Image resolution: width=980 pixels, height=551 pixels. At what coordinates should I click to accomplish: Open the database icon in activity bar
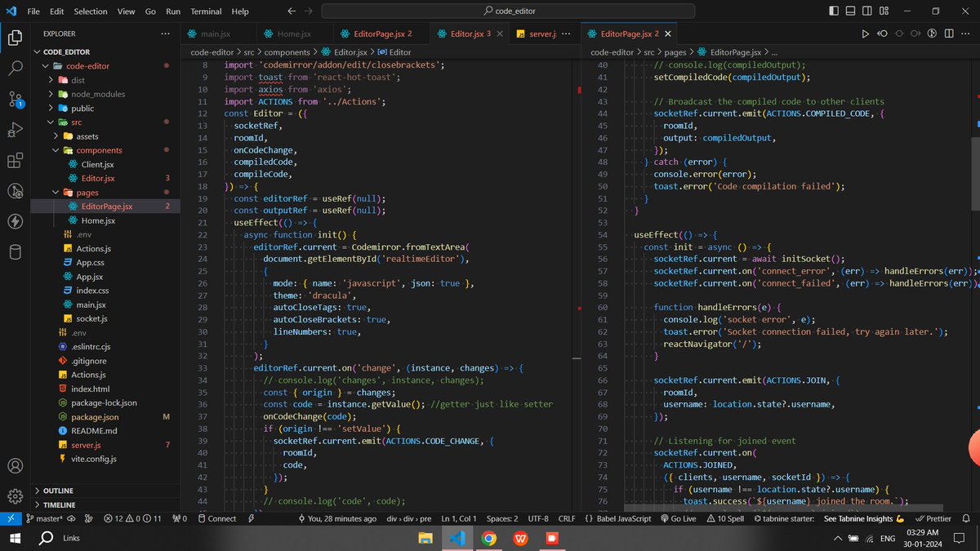[15, 252]
